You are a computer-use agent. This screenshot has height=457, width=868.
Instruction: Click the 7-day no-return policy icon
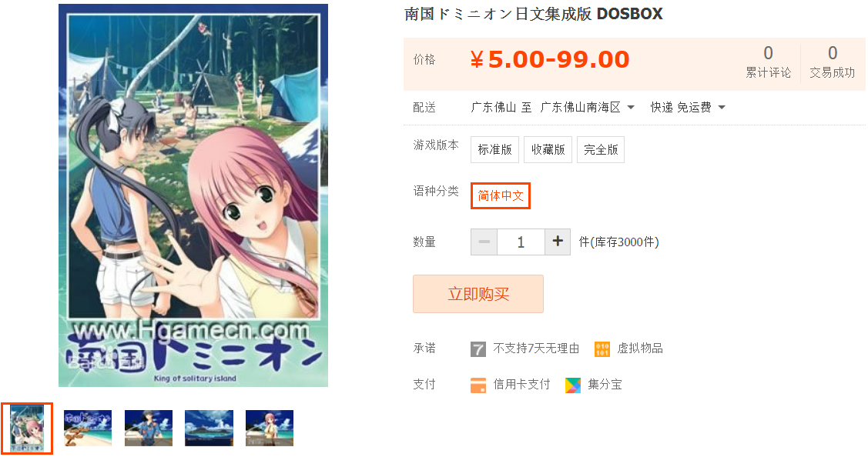click(x=478, y=349)
